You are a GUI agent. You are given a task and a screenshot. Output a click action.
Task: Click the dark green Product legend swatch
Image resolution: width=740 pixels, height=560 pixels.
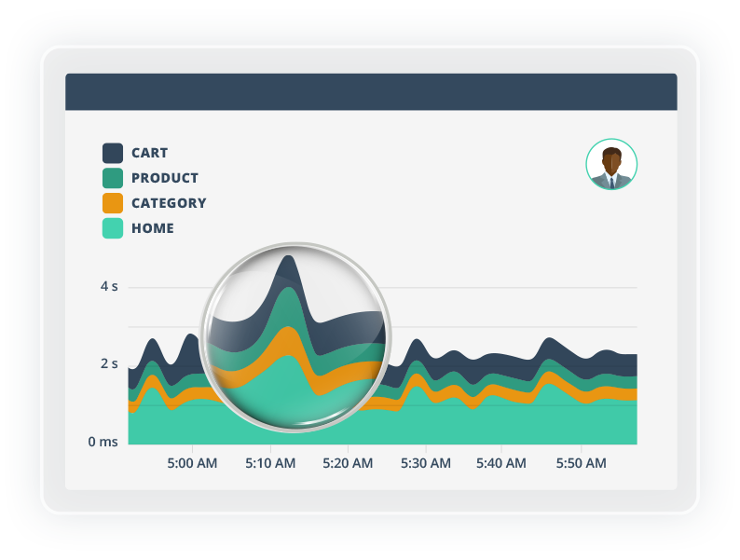click(113, 178)
